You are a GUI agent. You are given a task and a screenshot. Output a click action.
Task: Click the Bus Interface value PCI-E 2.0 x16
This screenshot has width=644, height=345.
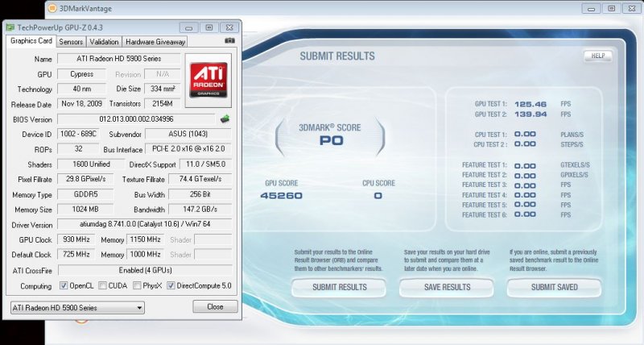[188, 149]
